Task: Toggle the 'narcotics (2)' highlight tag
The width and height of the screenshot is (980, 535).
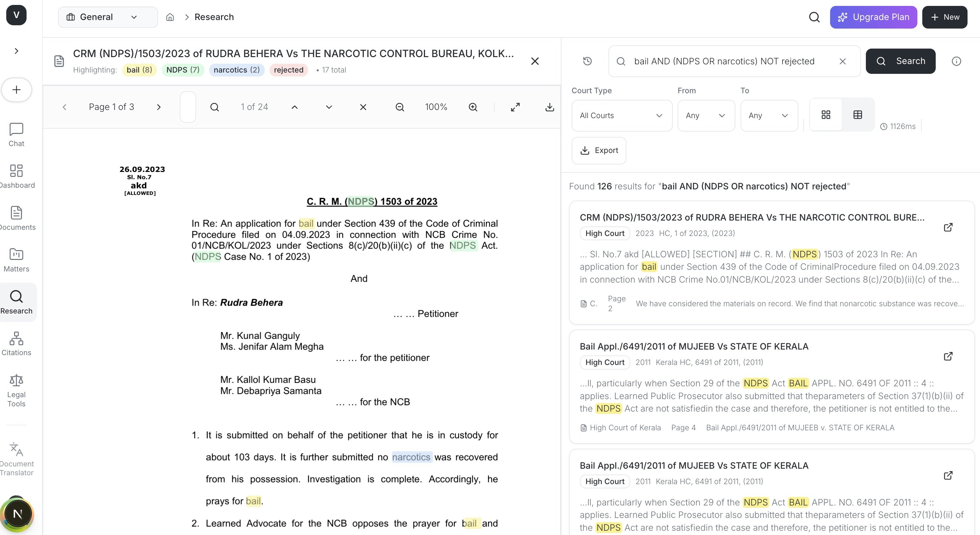Action: click(x=236, y=70)
